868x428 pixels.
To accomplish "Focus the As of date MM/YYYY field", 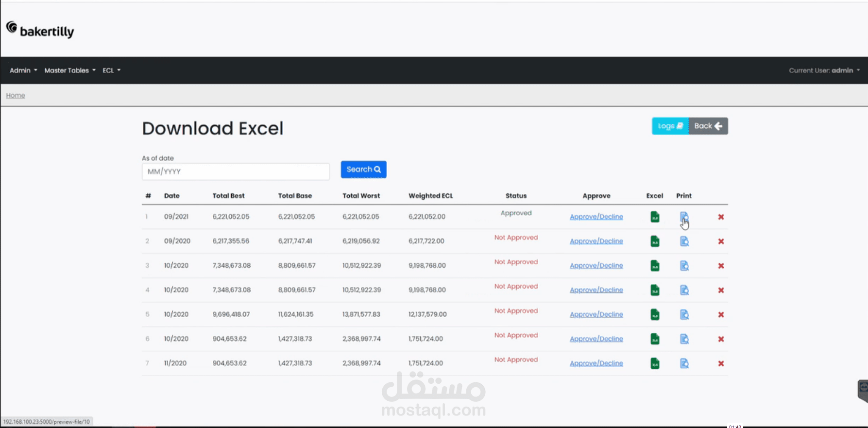I will click(236, 171).
